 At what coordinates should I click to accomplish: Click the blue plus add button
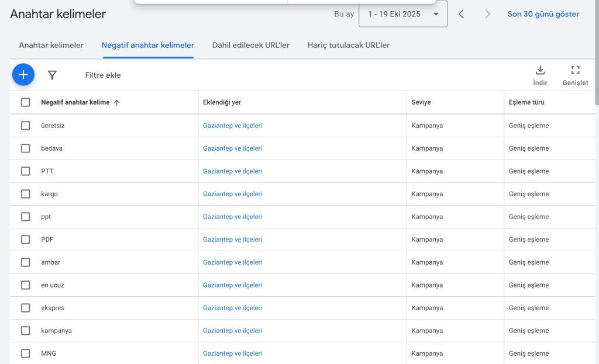[23, 75]
